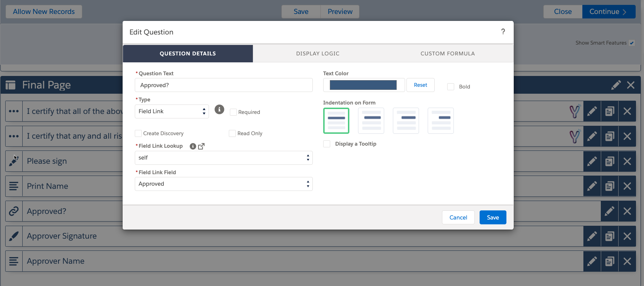The height and width of the screenshot is (286, 644).
Task: Enable the Read Only checkbox
Action: pyautogui.click(x=232, y=133)
